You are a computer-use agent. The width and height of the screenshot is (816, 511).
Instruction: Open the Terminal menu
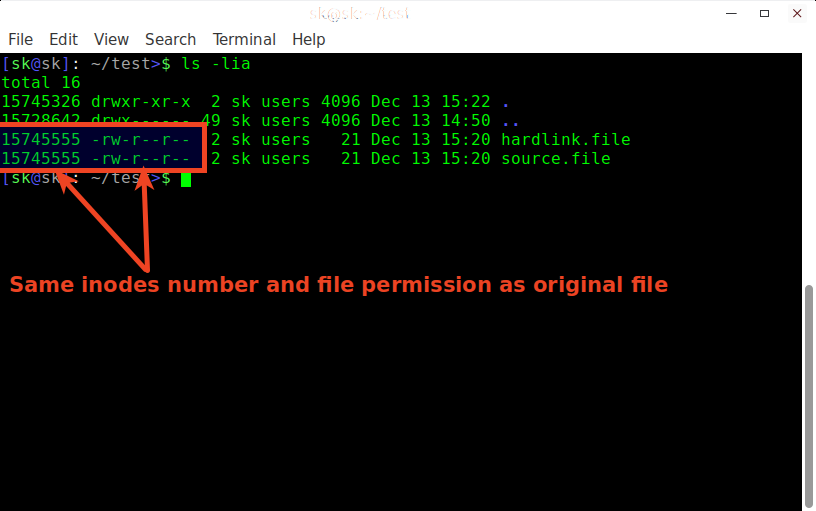pos(244,40)
